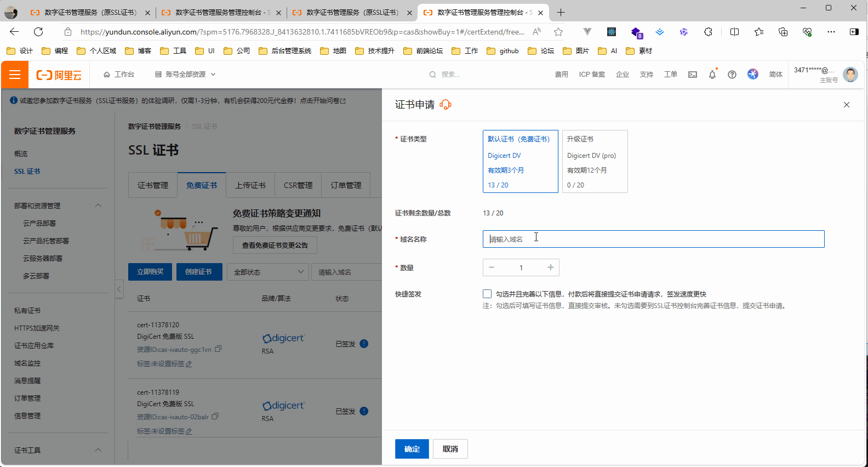This screenshot has width=868, height=467.
Task: Open ICP 备案 in header
Action: pyautogui.click(x=592, y=75)
